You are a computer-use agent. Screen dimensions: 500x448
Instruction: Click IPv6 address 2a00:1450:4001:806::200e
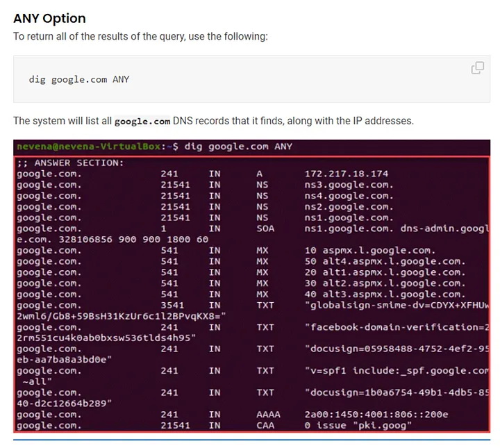pyautogui.click(x=376, y=415)
